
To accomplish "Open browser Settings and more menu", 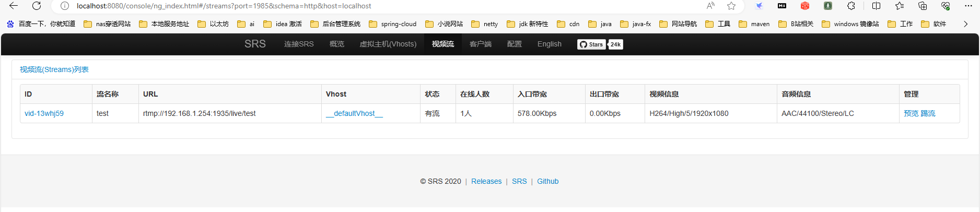I will click(968, 6).
